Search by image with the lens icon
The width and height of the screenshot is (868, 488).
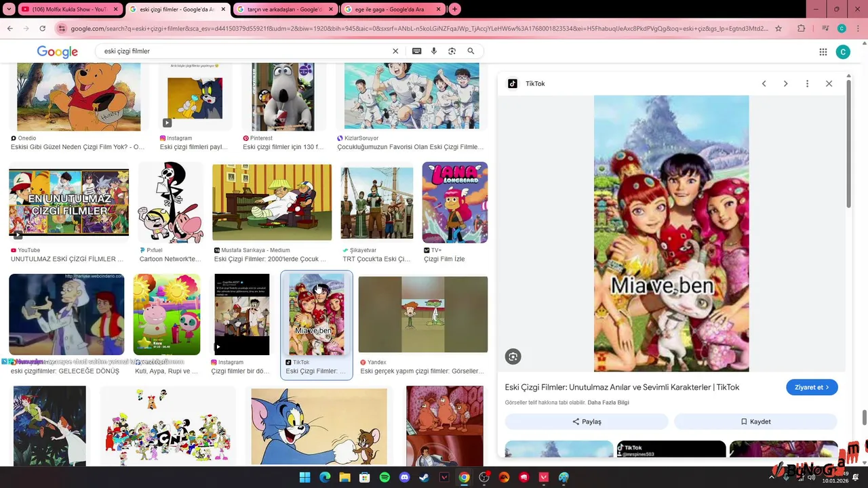[452, 51]
